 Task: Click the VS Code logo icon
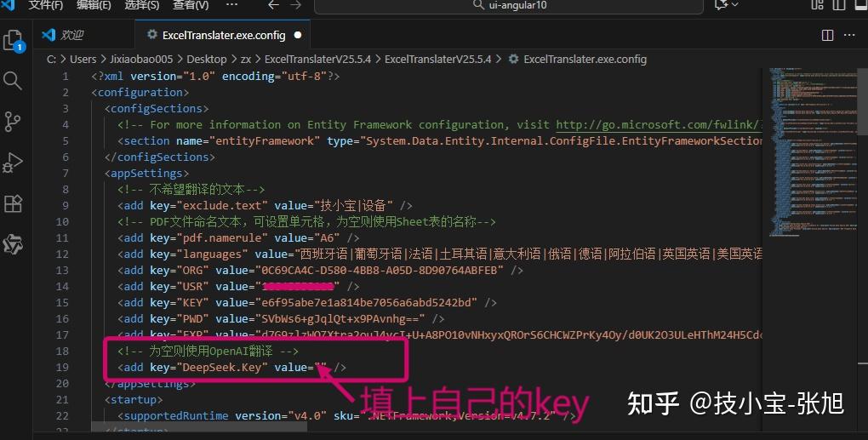tap(8, 4)
